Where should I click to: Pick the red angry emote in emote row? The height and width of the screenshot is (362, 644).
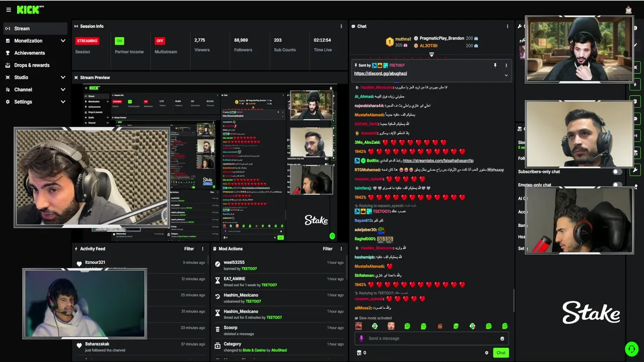tap(440, 326)
